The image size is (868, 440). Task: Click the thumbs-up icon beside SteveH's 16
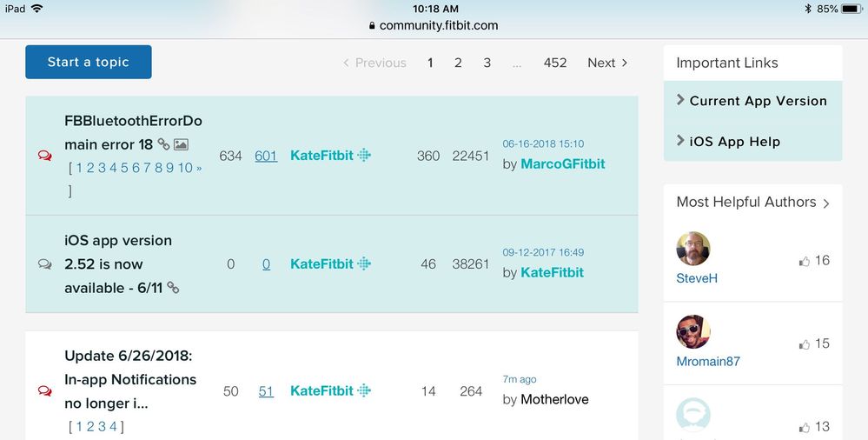(804, 261)
